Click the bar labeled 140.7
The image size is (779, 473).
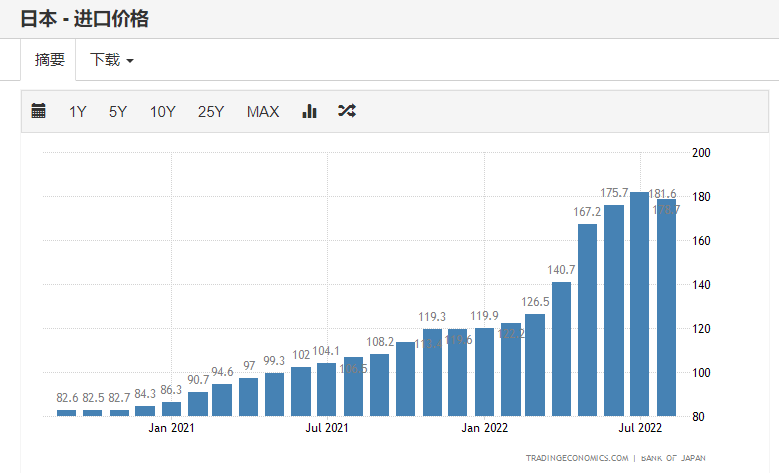562,350
